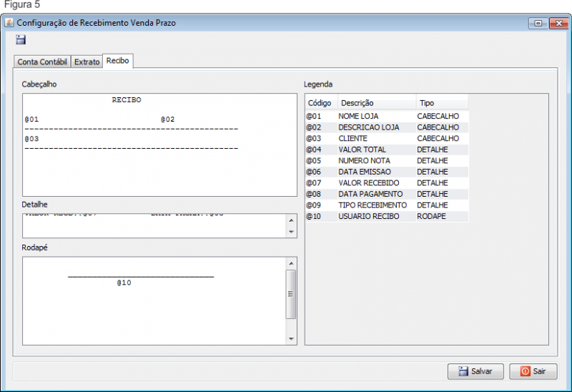The height and width of the screenshot is (392, 572).
Task: Click the save floppy disk toolbar icon
Action: coord(21,39)
